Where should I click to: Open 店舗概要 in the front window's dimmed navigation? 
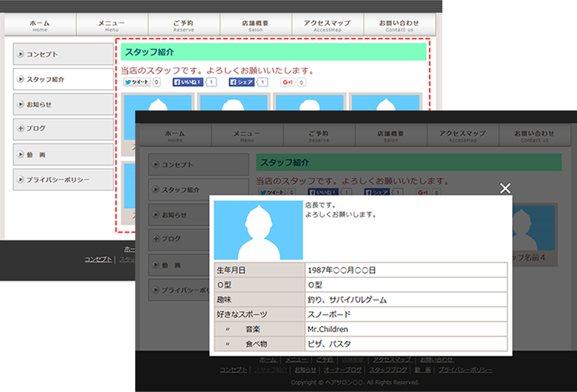(391, 136)
